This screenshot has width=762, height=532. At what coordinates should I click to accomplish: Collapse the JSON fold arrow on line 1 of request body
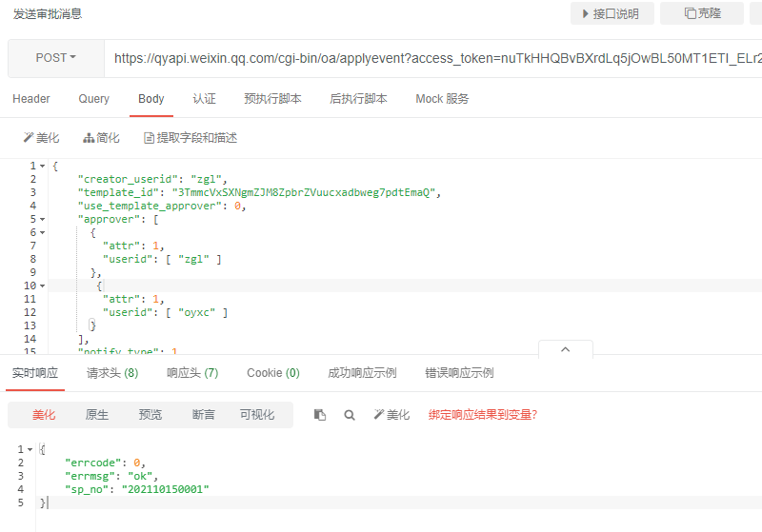click(x=43, y=166)
